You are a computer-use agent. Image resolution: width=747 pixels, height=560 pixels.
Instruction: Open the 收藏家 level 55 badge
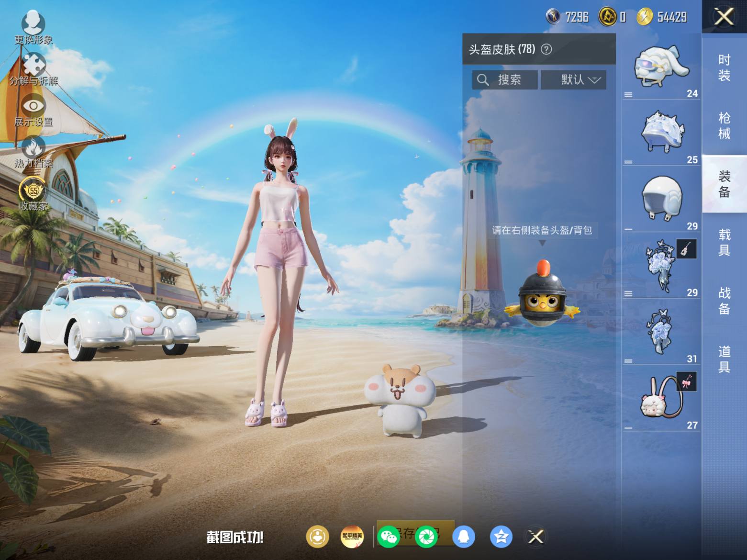(33, 193)
